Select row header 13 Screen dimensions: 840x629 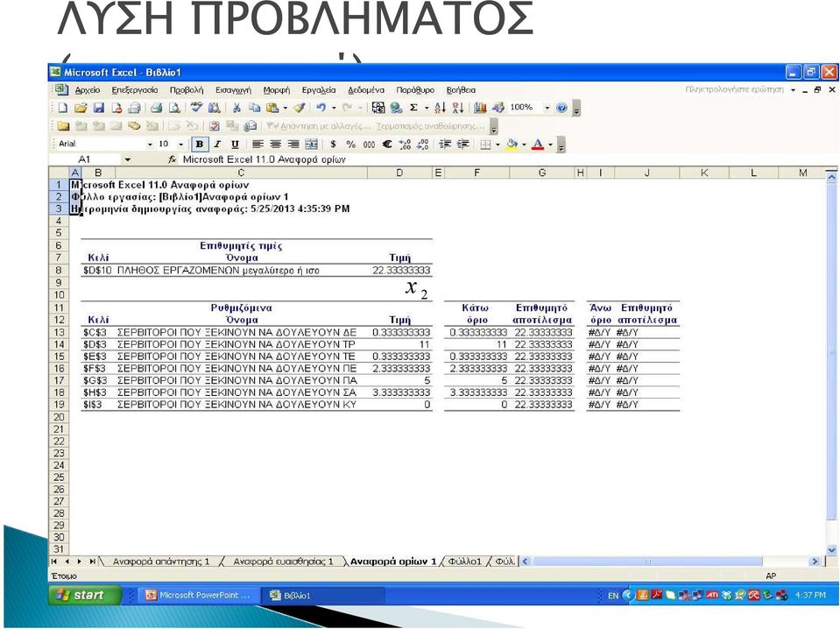click(x=59, y=332)
